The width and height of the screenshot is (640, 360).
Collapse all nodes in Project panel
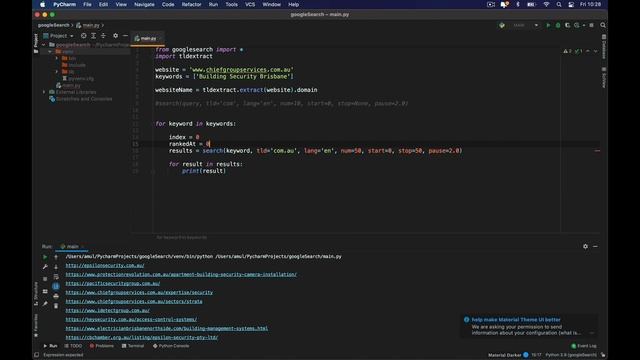103,36
